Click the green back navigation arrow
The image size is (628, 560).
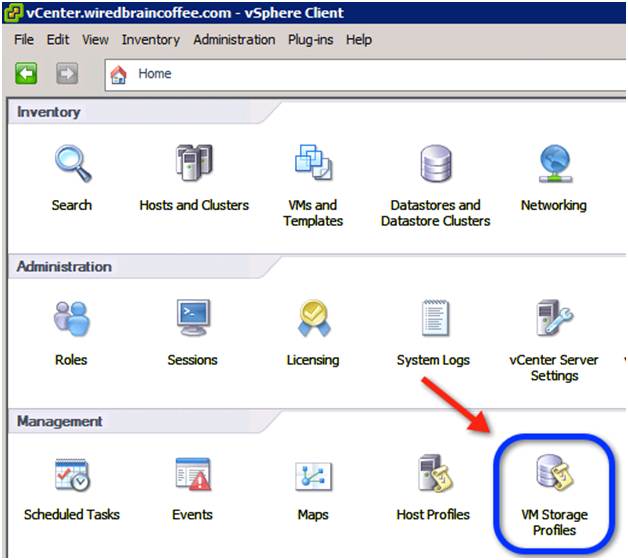point(26,73)
